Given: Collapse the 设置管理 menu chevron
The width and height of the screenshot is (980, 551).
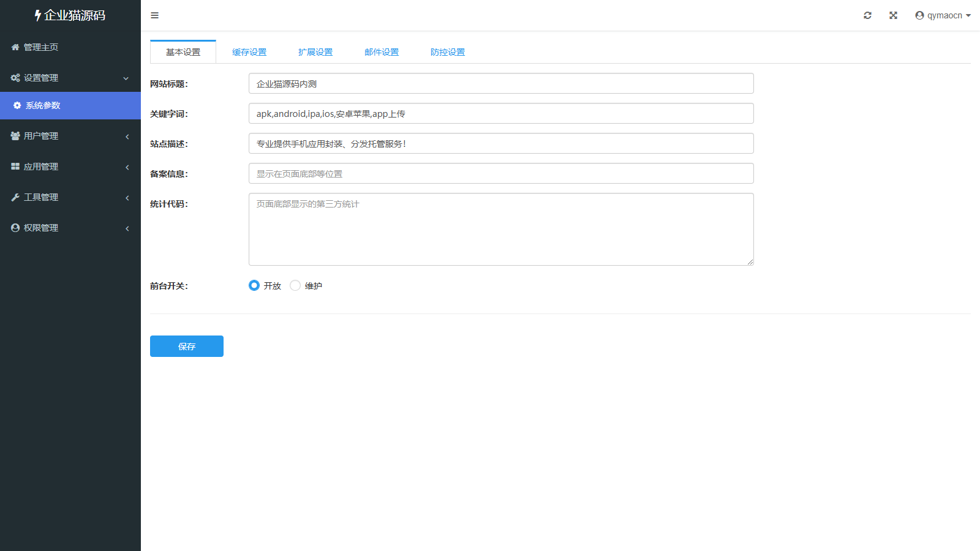Looking at the screenshot, I should pos(126,78).
